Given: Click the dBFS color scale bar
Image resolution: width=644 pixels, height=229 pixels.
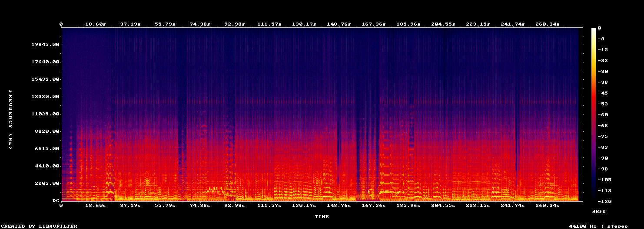Looking at the screenshot, I should [x=594, y=114].
